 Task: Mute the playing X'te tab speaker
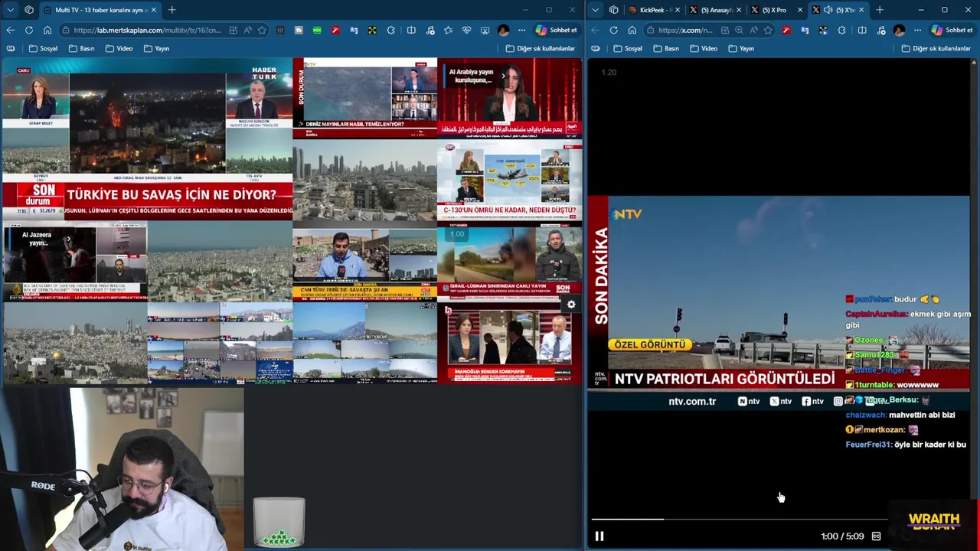point(828,10)
